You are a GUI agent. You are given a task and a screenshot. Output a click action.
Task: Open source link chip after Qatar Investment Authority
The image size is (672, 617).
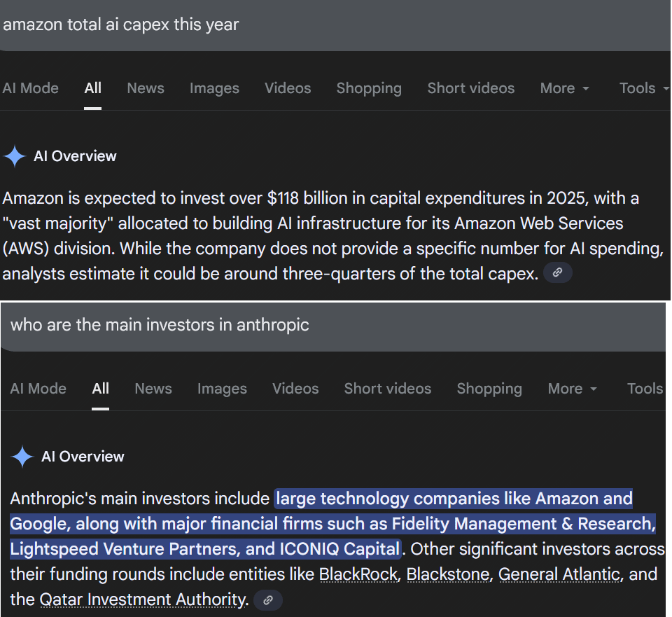tap(268, 599)
